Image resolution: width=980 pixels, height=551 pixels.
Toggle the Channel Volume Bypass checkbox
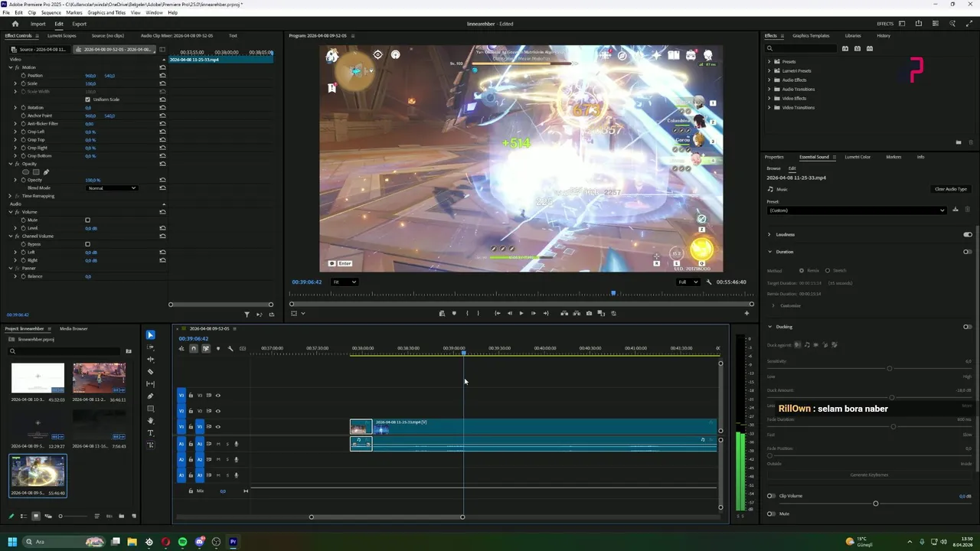(87, 244)
